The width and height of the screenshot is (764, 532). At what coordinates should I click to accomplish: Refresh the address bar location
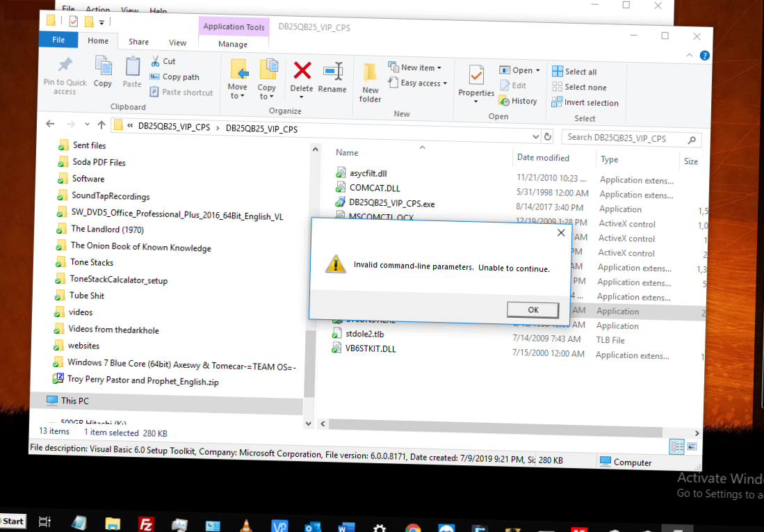[548, 137]
